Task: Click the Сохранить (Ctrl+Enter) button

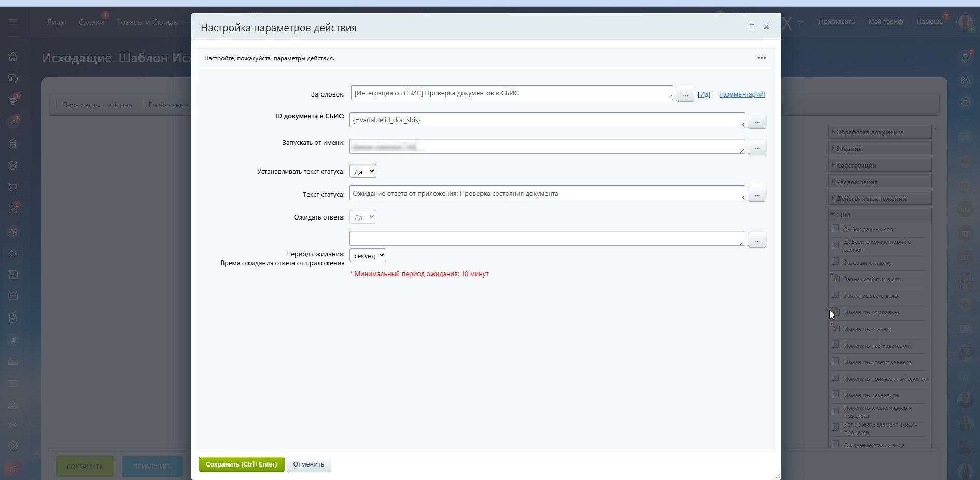Action: coord(241,464)
